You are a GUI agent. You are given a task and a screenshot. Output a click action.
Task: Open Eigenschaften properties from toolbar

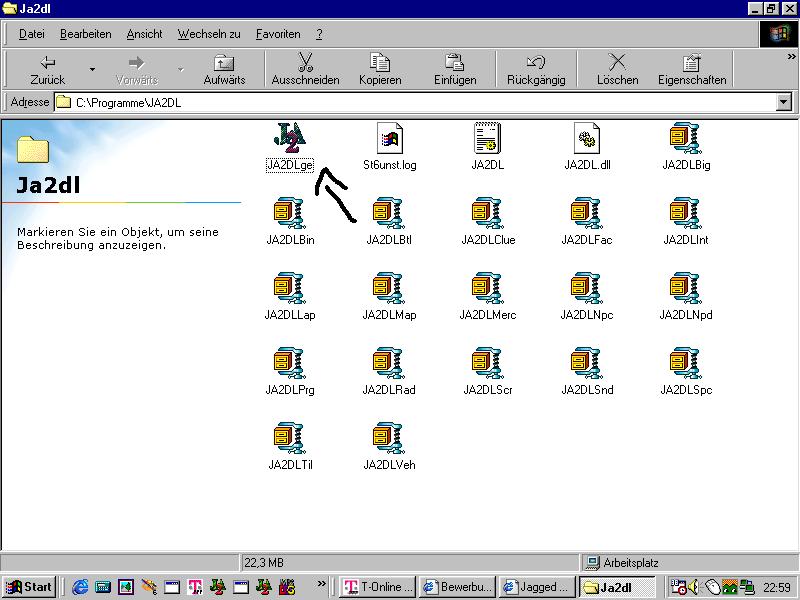[692, 69]
